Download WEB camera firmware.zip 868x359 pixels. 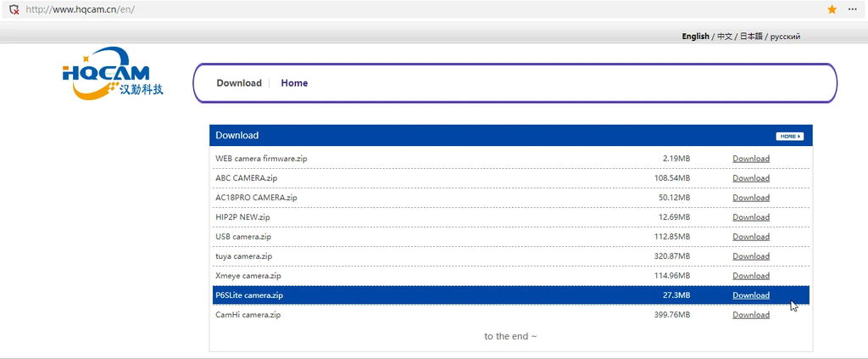tap(751, 159)
